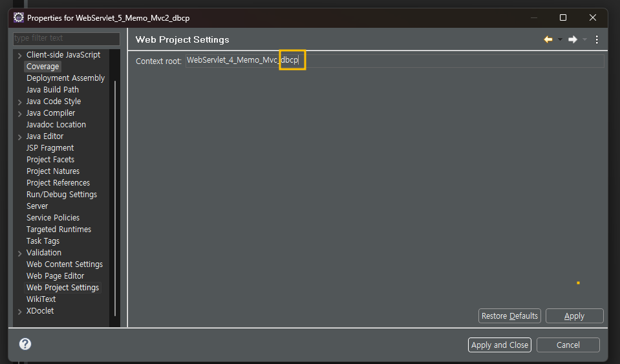Screen dimensions: 620x364
Task: Click the back navigation arrow icon
Action: tap(548, 39)
